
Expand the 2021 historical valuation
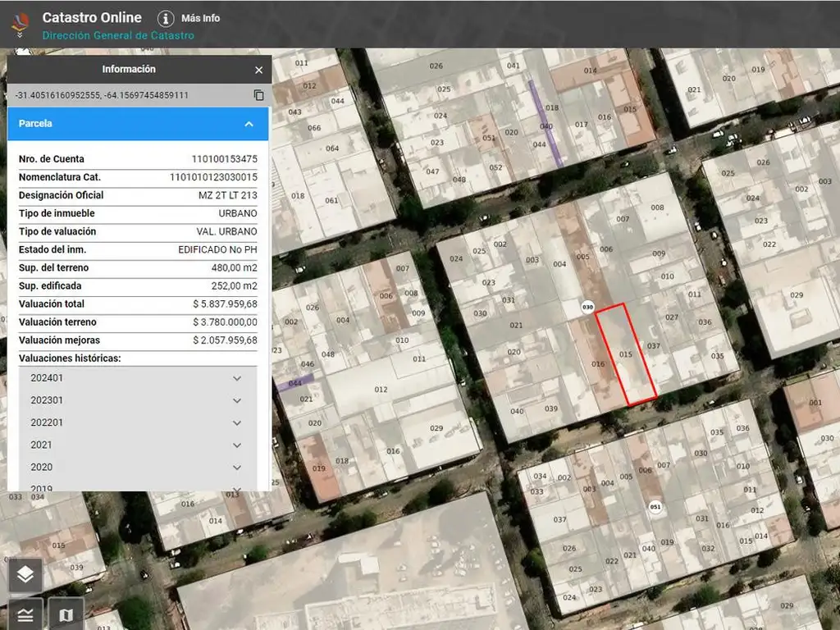pyautogui.click(x=237, y=445)
